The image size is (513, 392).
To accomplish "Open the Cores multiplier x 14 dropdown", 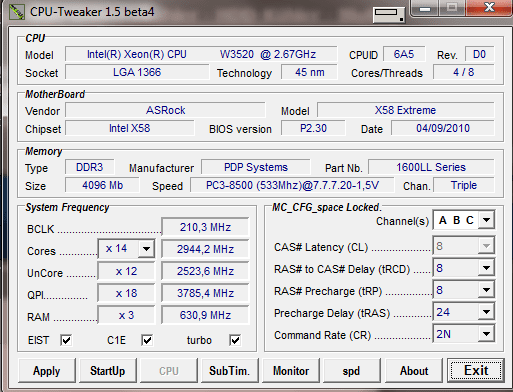I will click(146, 249).
